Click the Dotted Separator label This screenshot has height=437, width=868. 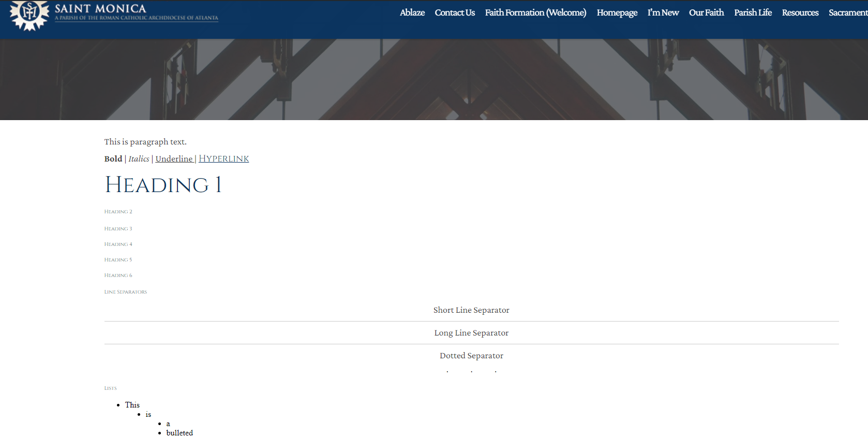[x=471, y=356]
